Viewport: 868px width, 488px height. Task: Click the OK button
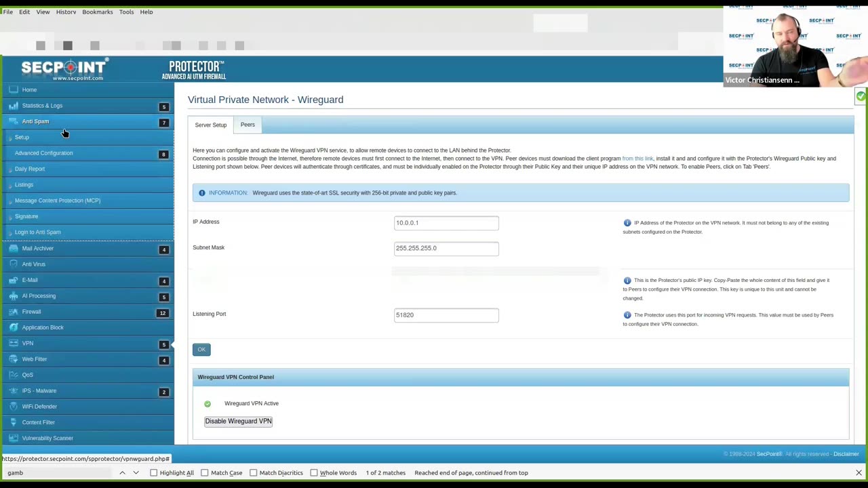(201, 350)
